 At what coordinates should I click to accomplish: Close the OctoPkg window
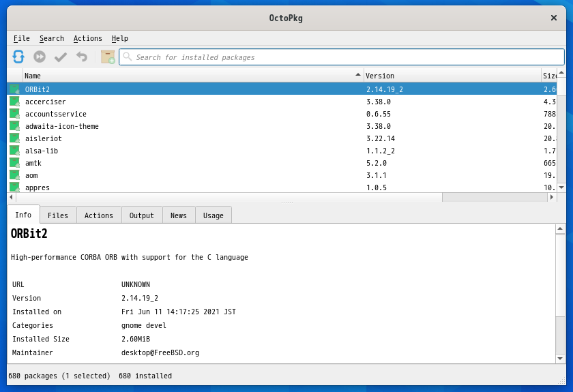coord(554,18)
